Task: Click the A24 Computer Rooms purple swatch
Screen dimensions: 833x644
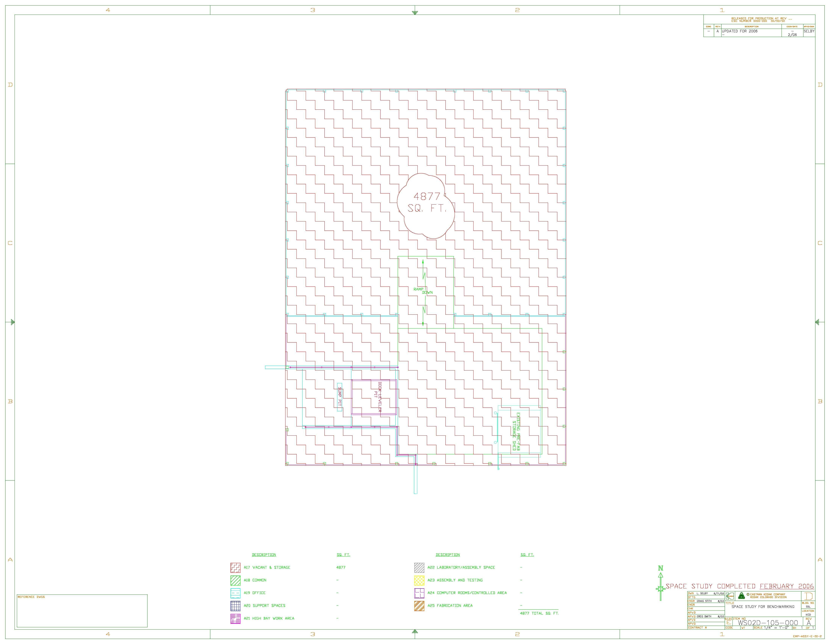Action: pyautogui.click(x=419, y=593)
